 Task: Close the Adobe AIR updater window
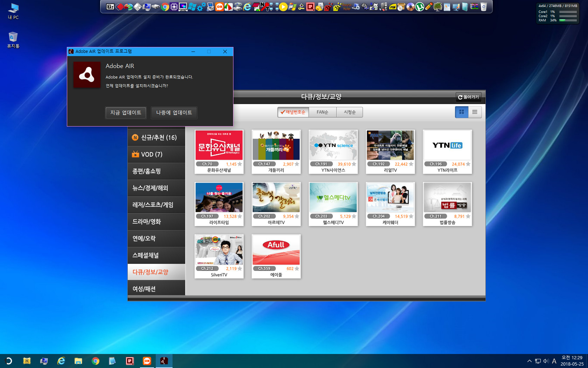pyautogui.click(x=225, y=52)
